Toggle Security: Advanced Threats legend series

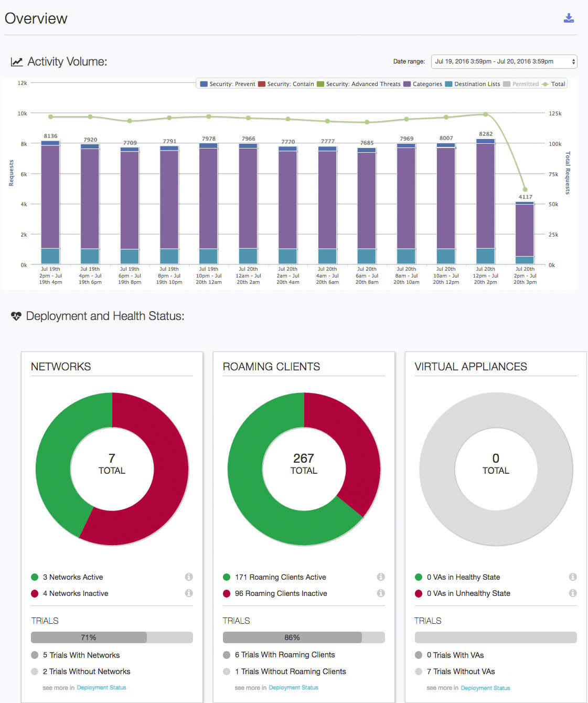[359, 84]
